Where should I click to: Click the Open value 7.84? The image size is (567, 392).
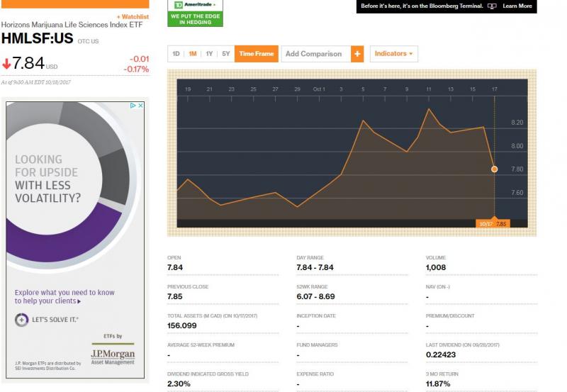tap(175, 268)
